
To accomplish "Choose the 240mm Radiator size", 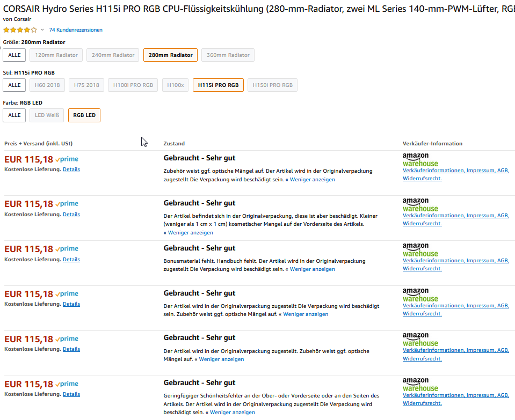I will pos(113,55).
